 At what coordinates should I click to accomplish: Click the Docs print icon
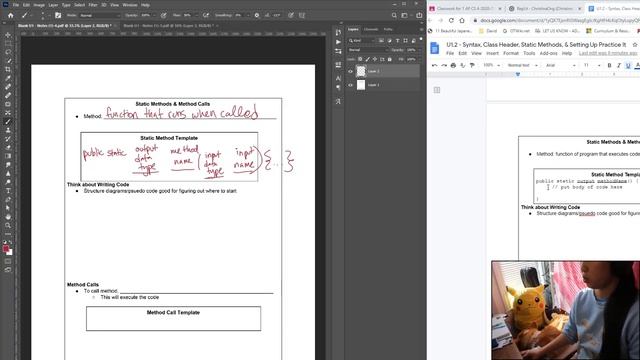point(453,65)
